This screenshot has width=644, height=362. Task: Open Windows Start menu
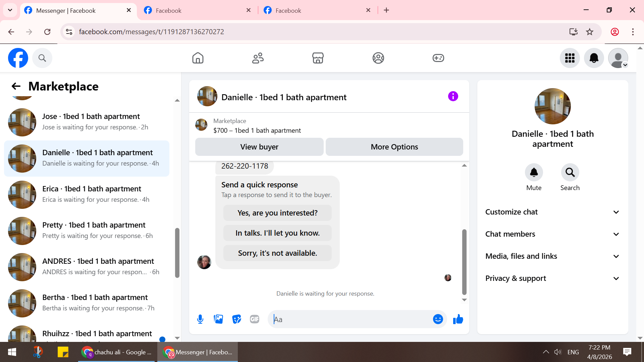coord(12,352)
